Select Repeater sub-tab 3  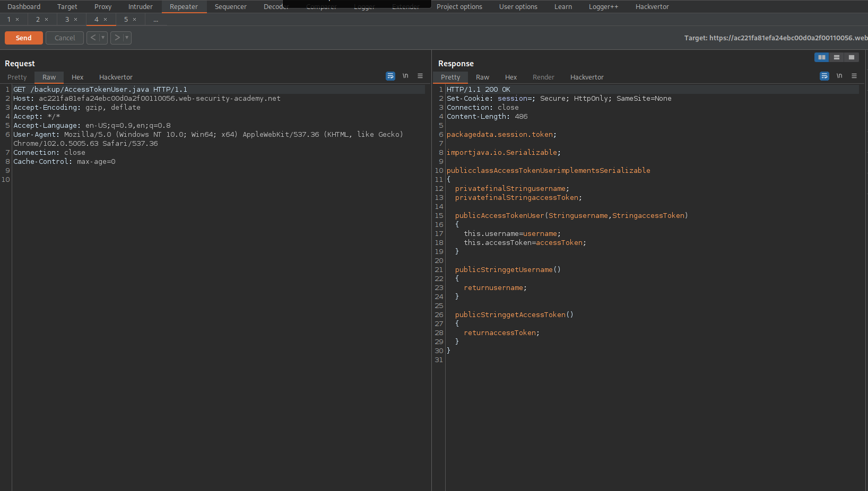(x=67, y=20)
